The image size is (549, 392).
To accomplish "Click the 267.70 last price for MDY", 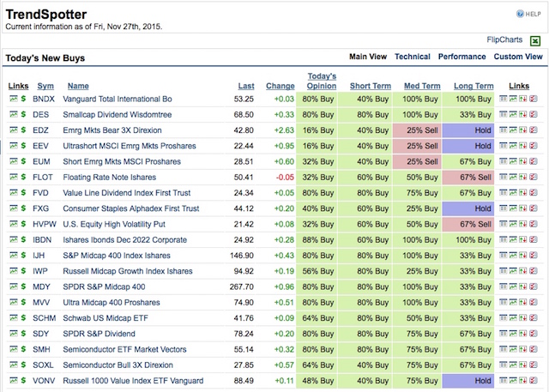I will (242, 287).
